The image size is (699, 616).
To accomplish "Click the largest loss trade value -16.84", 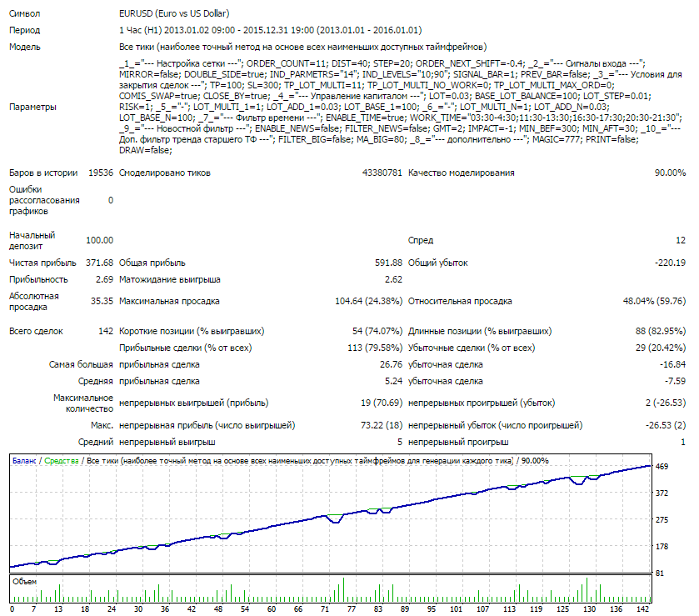I will [x=672, y=364].
